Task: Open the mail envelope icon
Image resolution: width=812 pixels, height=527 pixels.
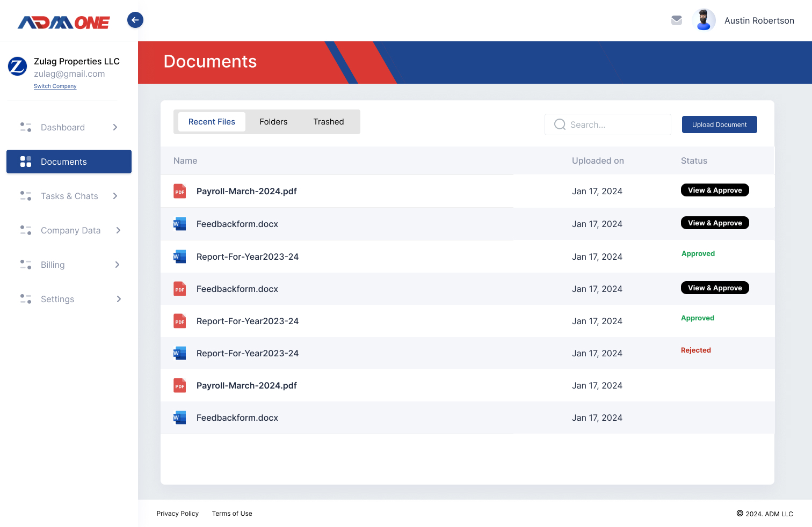Action: coord(677,20)
